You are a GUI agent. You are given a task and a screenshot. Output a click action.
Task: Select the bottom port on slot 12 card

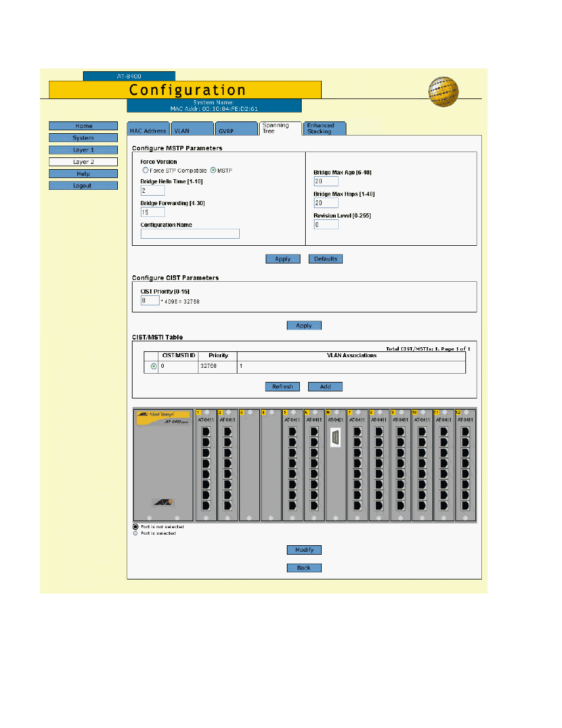tap(465, 506)
